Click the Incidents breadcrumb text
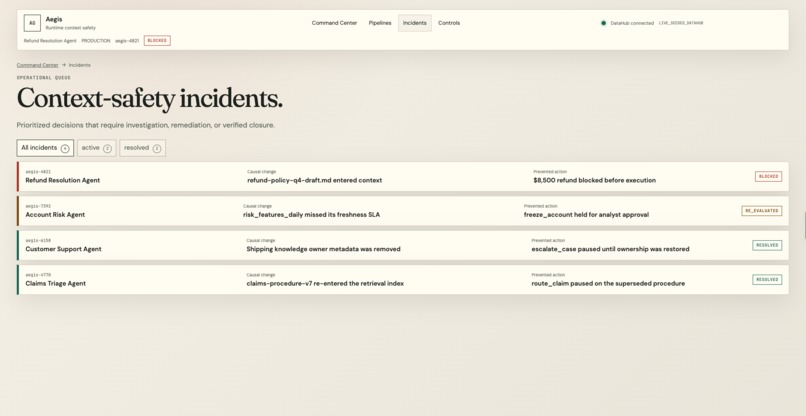 pyautogui.click(x=80, y=65)
